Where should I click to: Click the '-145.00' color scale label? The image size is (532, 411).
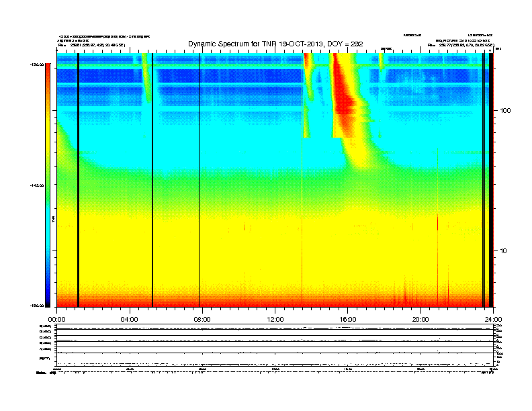[38, 185]
